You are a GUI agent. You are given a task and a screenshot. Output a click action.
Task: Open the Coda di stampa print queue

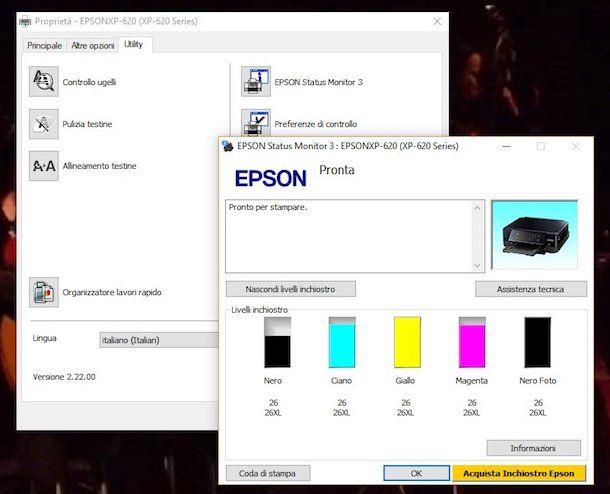tap(268, 473)
